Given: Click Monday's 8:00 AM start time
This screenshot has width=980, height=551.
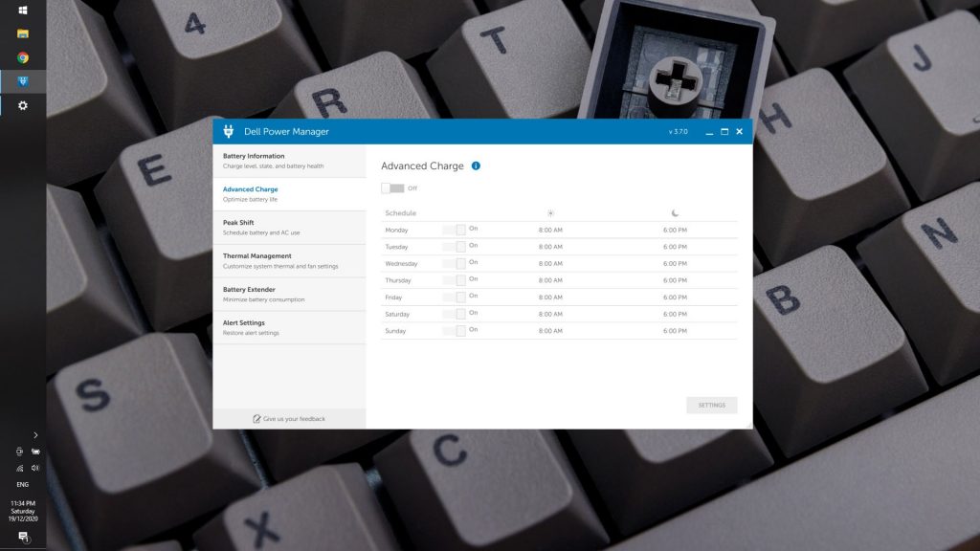Looking at the screenshot, I should click(550, 230).
